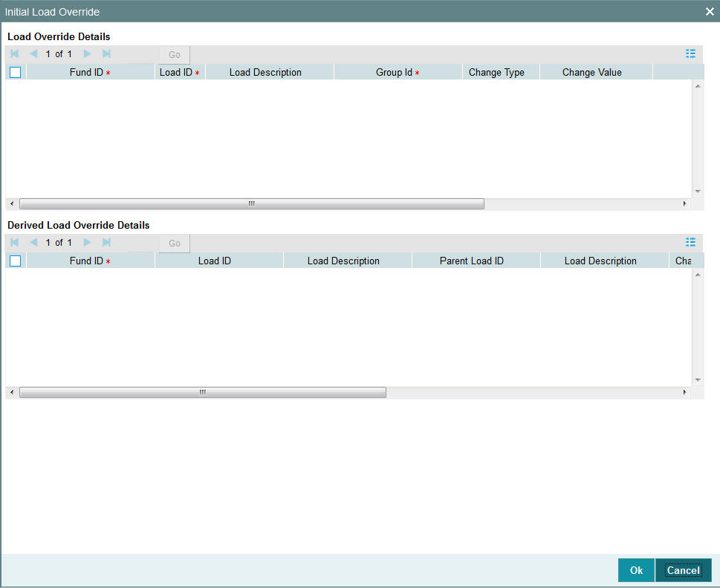The width and height of the screenshot is (720, 588).
Task: Go to first page in Derived Load Override Details
Action: pyautogui.click(x=15, y=242)
